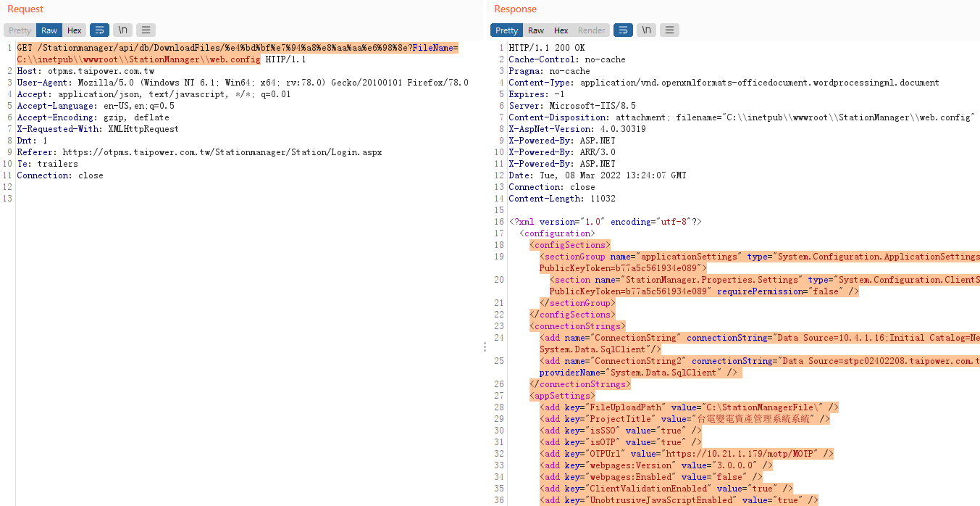
Task: Click the Cache-Control: no-cache response header
Action: click(x=567, y=59)
